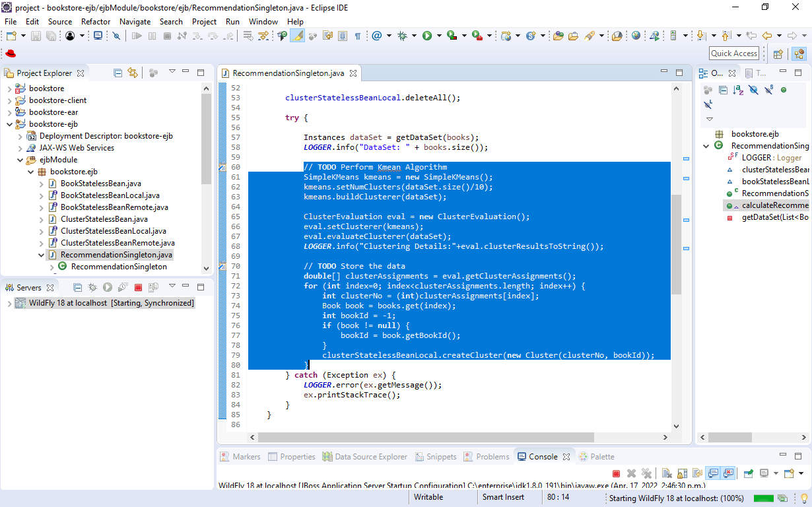
Task: Expand the bookstore project node
Action: pos(9,88)
